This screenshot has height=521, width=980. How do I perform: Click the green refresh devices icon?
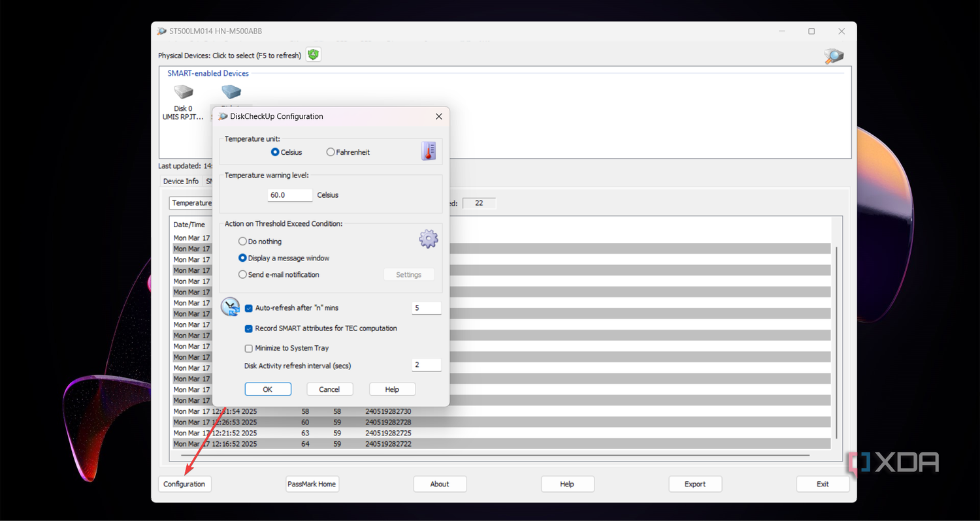coord(314,55)
